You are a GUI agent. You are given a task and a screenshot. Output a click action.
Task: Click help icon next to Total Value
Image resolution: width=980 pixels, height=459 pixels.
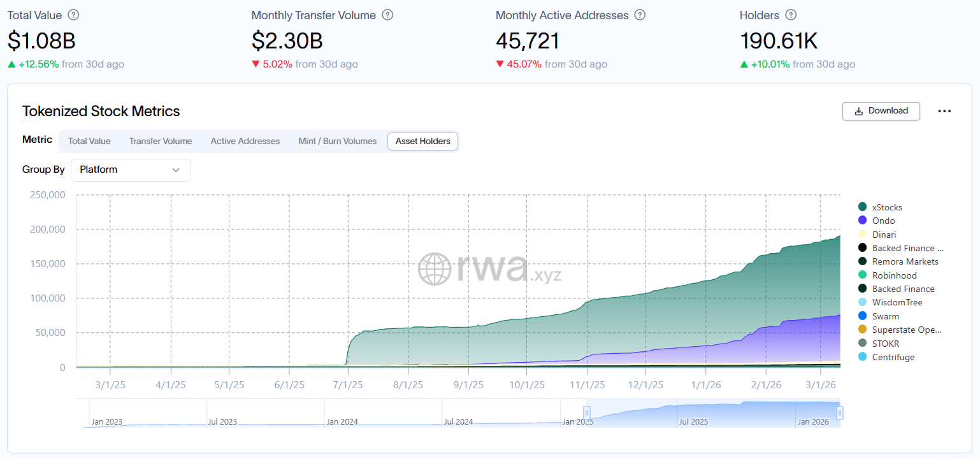(74, 15)
